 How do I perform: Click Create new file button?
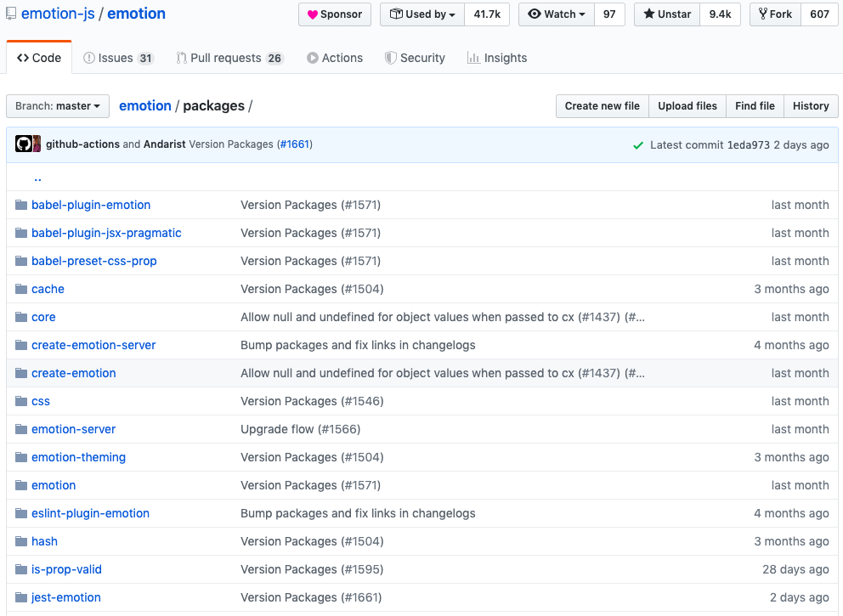pyautogui.click(x=603, y=106)
